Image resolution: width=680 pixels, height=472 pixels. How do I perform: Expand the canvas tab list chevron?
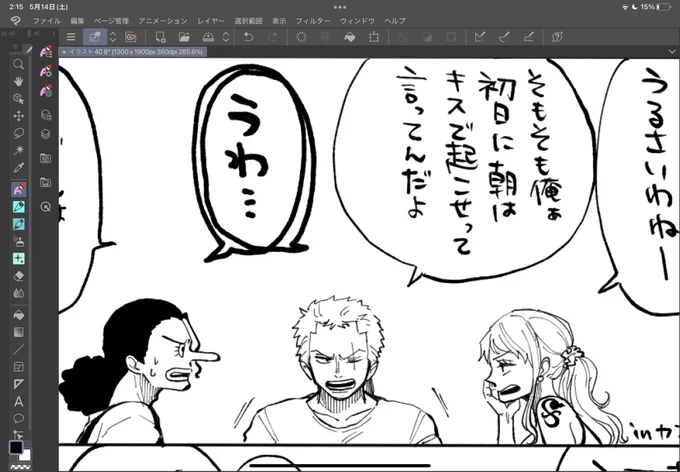pos(671,52)
